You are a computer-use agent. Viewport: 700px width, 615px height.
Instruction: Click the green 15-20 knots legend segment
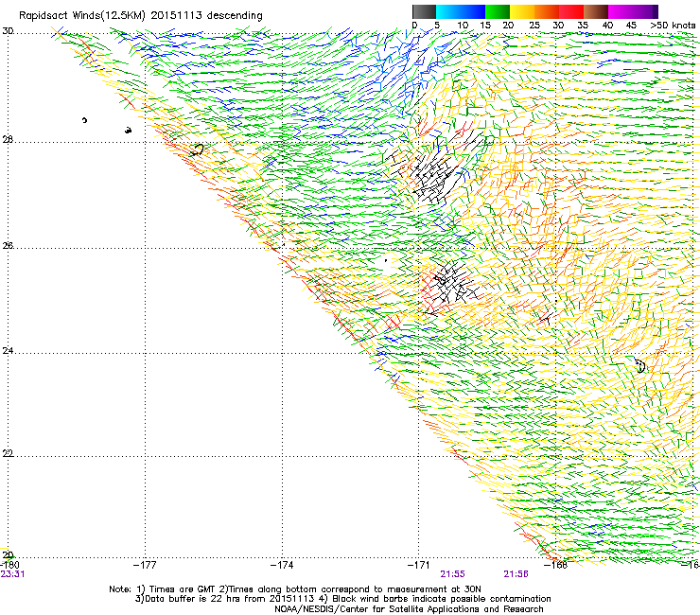click(x=498, y=11)
